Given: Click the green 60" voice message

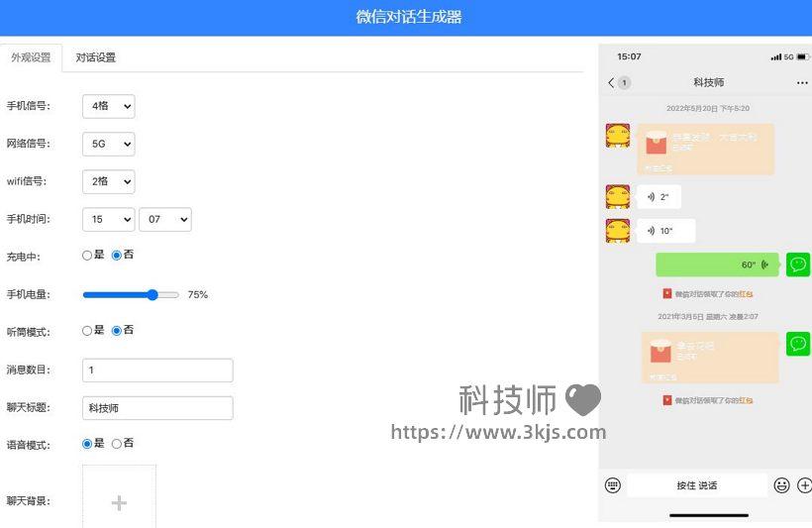Looking at the screenshot, I should [x=717, y=264].
